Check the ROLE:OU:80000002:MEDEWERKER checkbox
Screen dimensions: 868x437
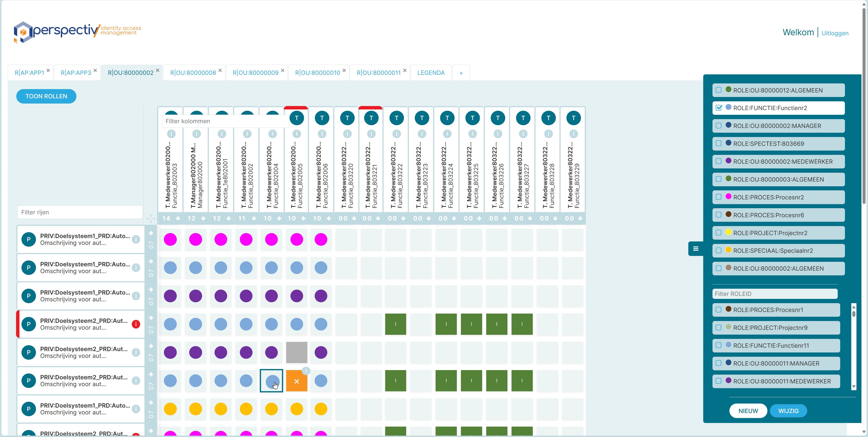[x=718, y=161]
